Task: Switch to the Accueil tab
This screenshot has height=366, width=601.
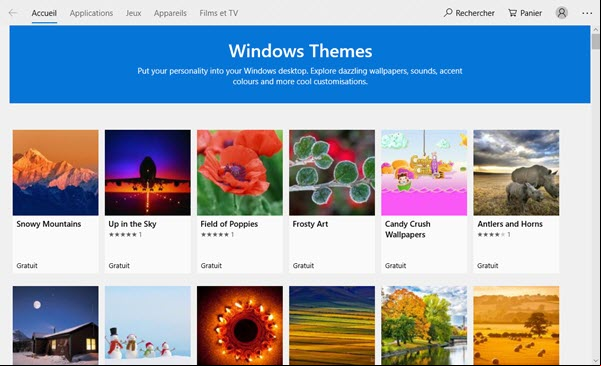Action: [x=44, y=13]
